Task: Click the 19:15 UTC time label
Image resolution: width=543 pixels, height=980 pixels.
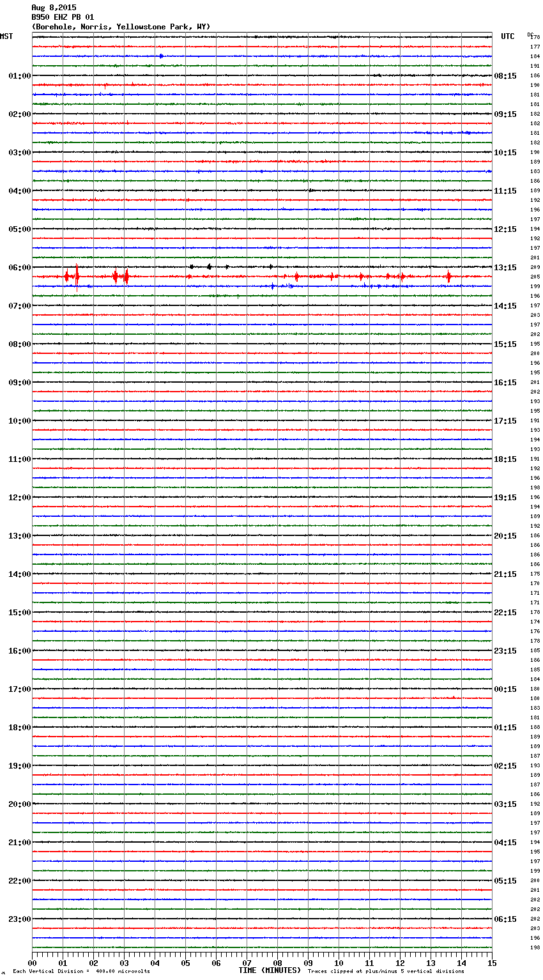Action: pyautogui.click(x=505, y=498)
